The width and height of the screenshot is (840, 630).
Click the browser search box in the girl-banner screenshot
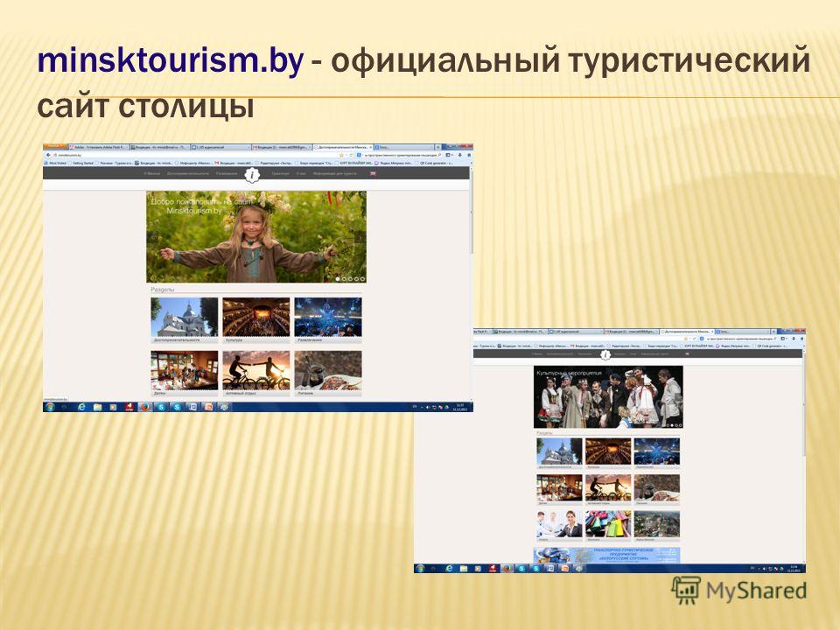pyautogui.click(x=399, y=155)
